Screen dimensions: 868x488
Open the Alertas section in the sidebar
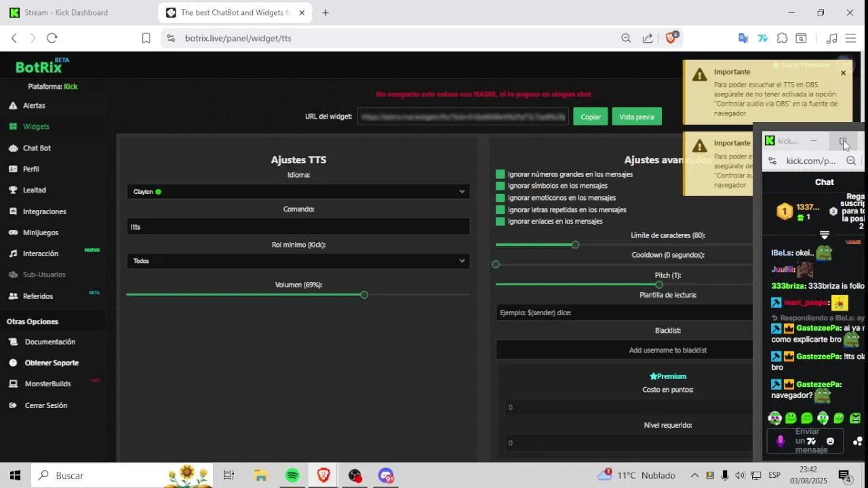pos(27,106)
